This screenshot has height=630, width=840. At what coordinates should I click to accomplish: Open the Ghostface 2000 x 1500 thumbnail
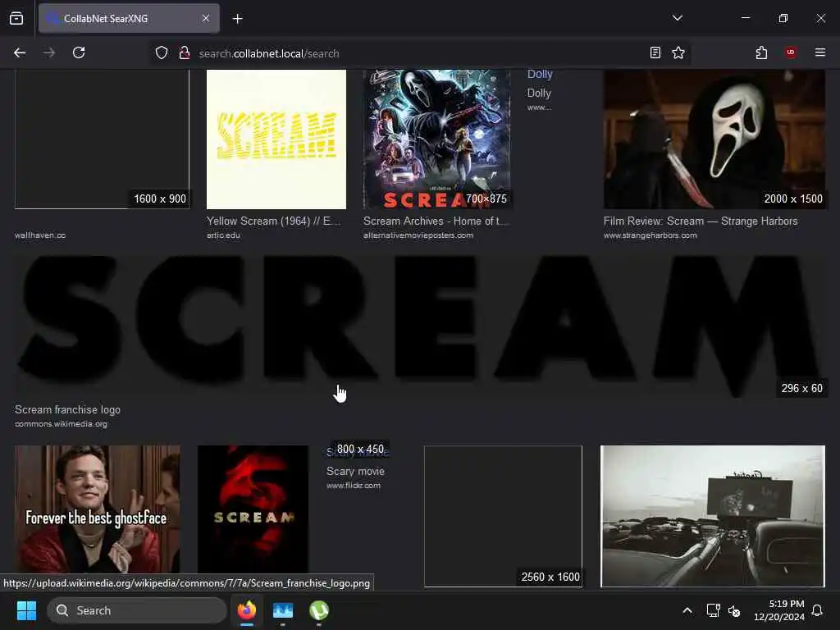coord(714,139)
